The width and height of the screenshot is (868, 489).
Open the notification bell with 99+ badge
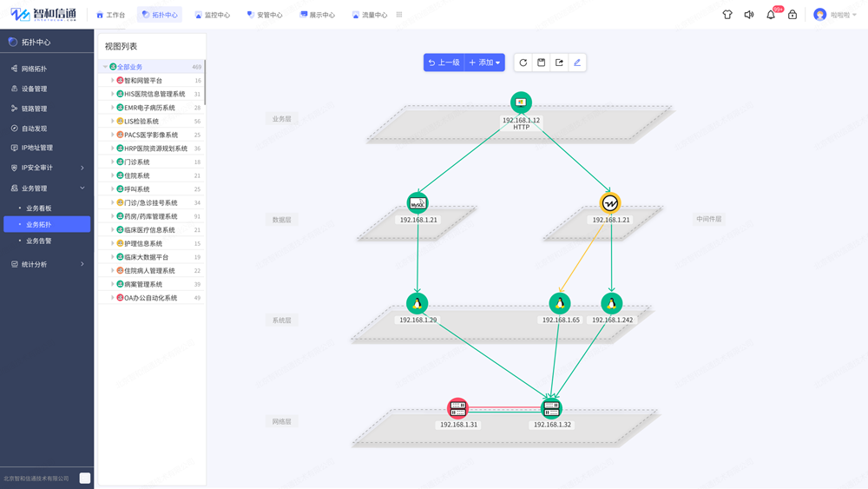(771, 15)
